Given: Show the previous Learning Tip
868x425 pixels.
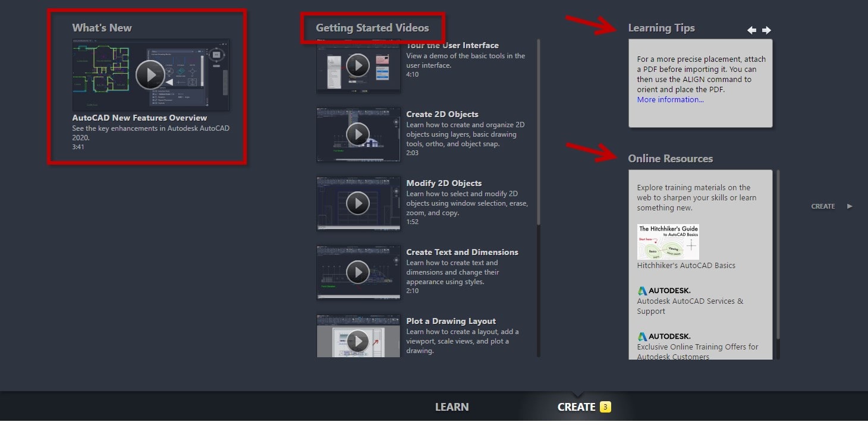Looking at the screenshot, I should [751, 29].
